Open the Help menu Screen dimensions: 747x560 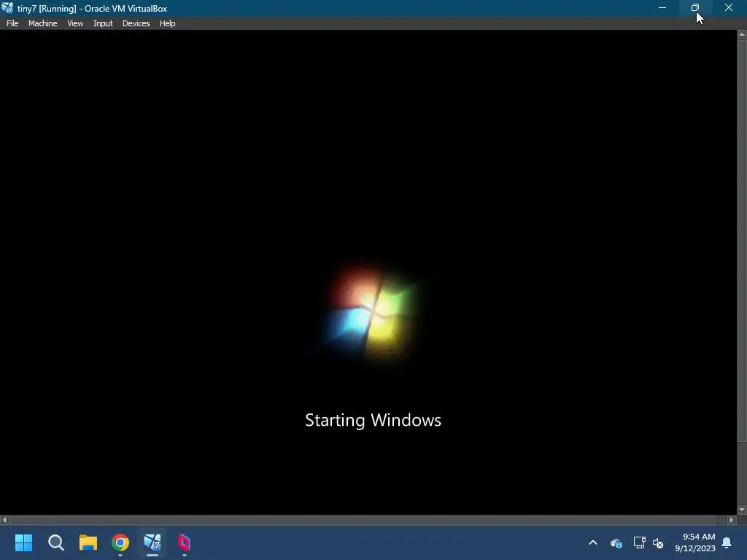167,23
